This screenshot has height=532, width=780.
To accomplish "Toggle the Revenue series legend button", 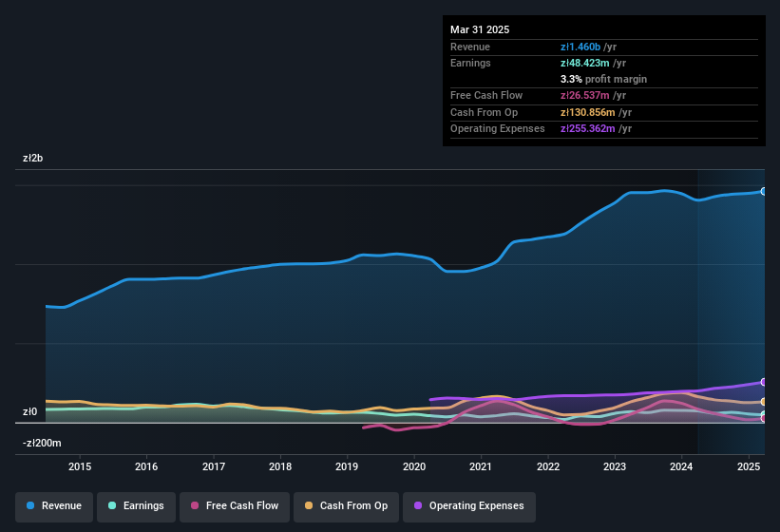I will (x=54, y=506).
